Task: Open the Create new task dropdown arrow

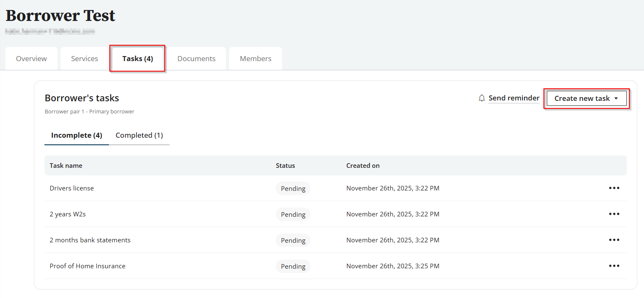Action: pos(616,98)
